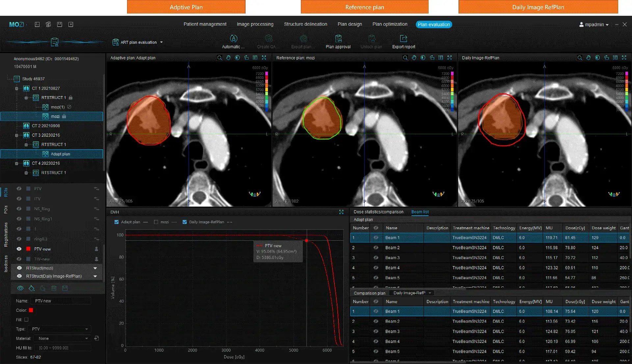Click the Name field containing PTV-new

(61, 301)
